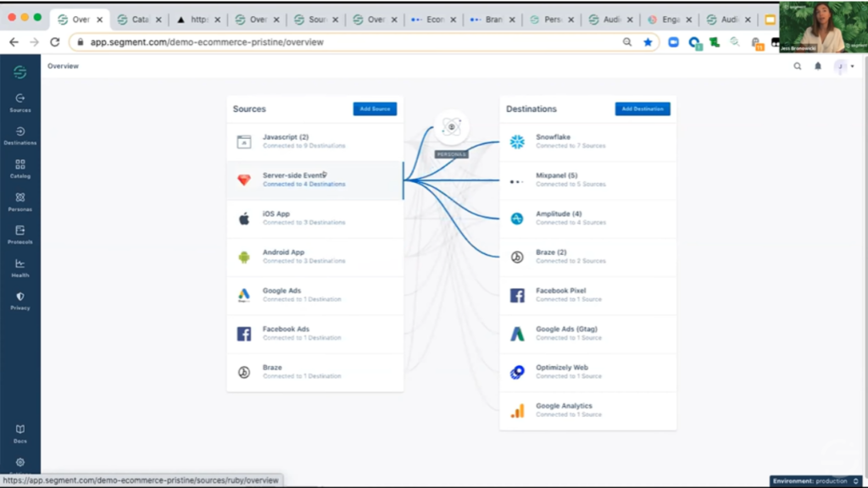Click the browser address bar URL
The height and width of the screenshot is (488, 868).
[x=207, y=42]
